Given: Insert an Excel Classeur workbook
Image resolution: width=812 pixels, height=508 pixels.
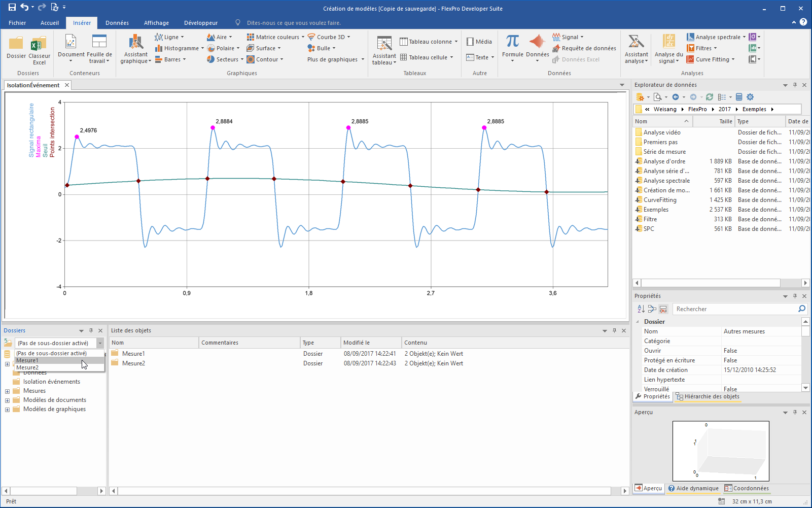Looking at the screenshot, I should (x=39, y=50).
